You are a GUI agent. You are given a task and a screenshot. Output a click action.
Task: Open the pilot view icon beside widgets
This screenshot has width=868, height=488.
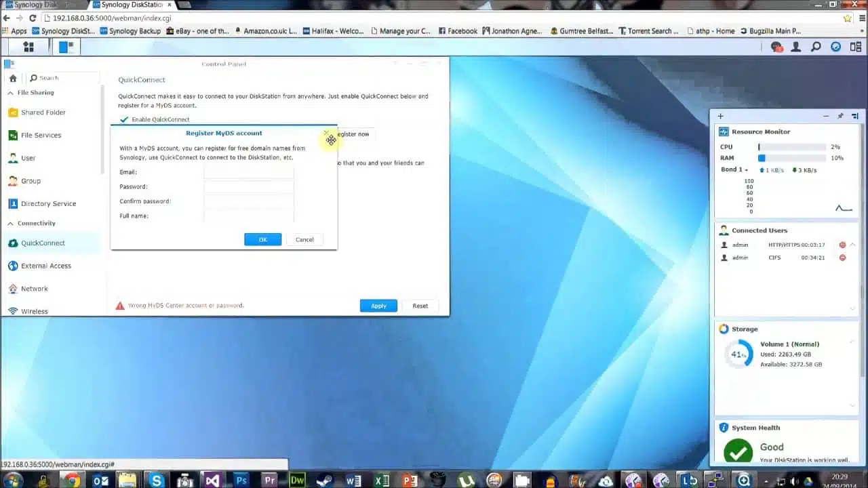tap(855, 47)
